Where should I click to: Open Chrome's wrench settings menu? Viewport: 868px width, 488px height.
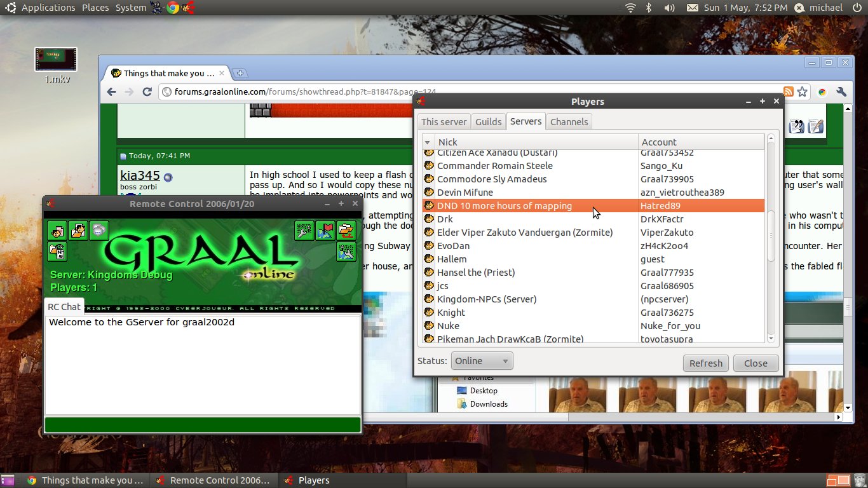[x=842, y=91]
